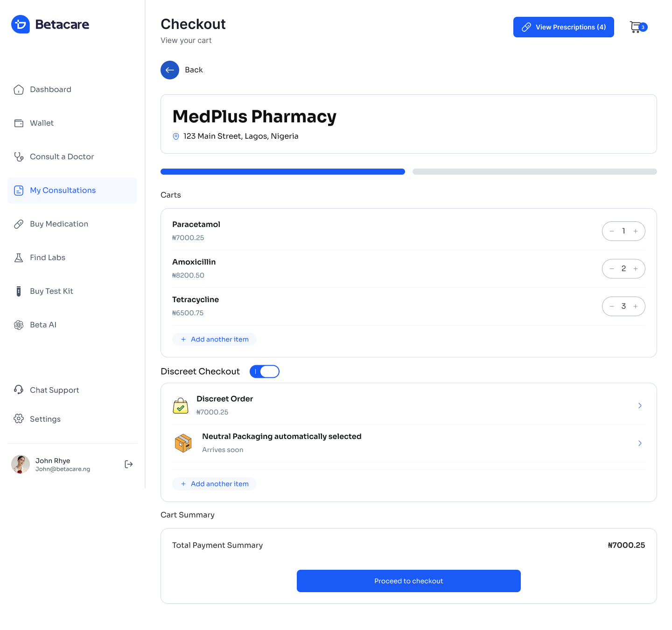672x630 pixels.
Task: Click the package box Neutral Packaging icon
Action: pos(183,443)
